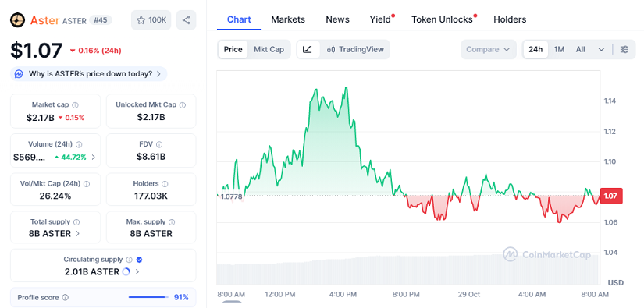This screenshot has height=308, width=644.
Task: Click the blue verified badge by Circulating supply
Action: (139, 260)
